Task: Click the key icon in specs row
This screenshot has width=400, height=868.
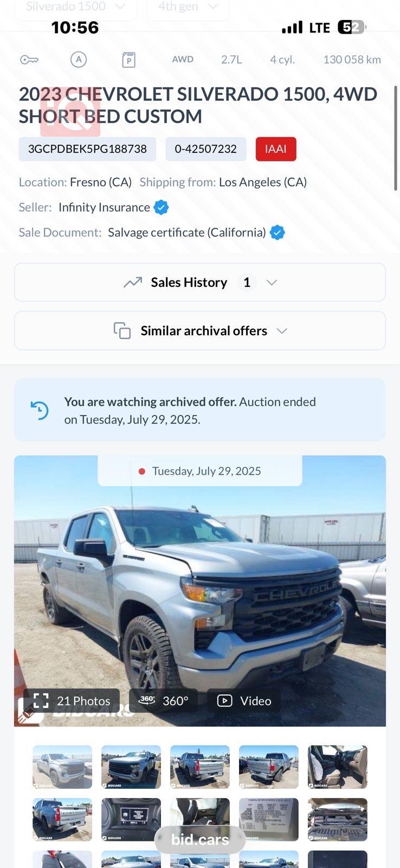Action: [29, 60]
